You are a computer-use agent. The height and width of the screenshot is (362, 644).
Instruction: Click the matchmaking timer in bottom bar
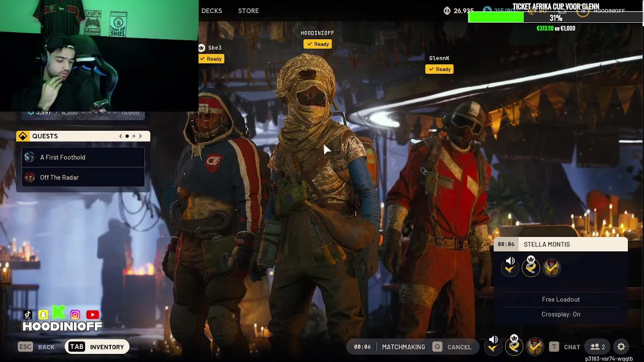[362, 347]
